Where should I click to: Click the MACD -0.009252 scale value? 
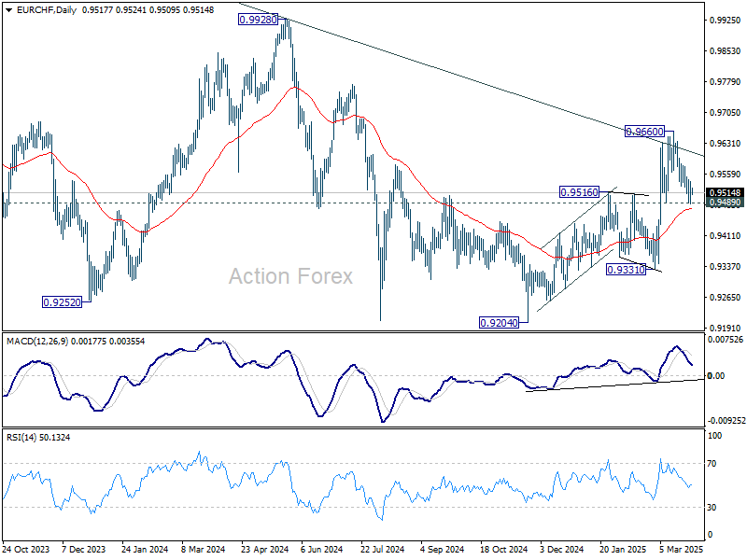pyautogui.click(x=726, y=421)
